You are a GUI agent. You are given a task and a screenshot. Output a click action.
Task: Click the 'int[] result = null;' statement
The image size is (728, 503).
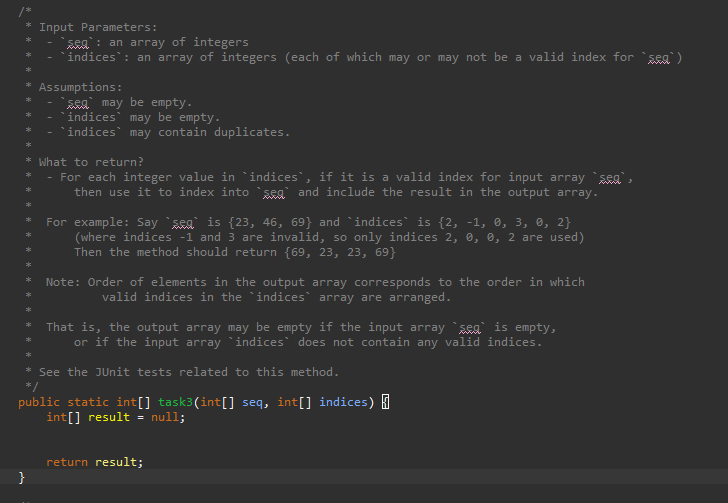pos(116,417)
